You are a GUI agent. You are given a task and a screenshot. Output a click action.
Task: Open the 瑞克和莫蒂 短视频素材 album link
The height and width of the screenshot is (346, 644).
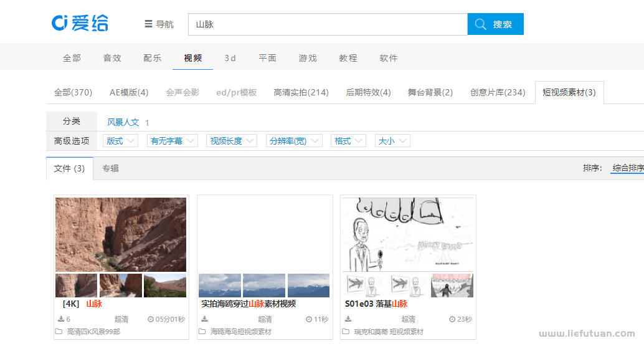coord(389,332)
